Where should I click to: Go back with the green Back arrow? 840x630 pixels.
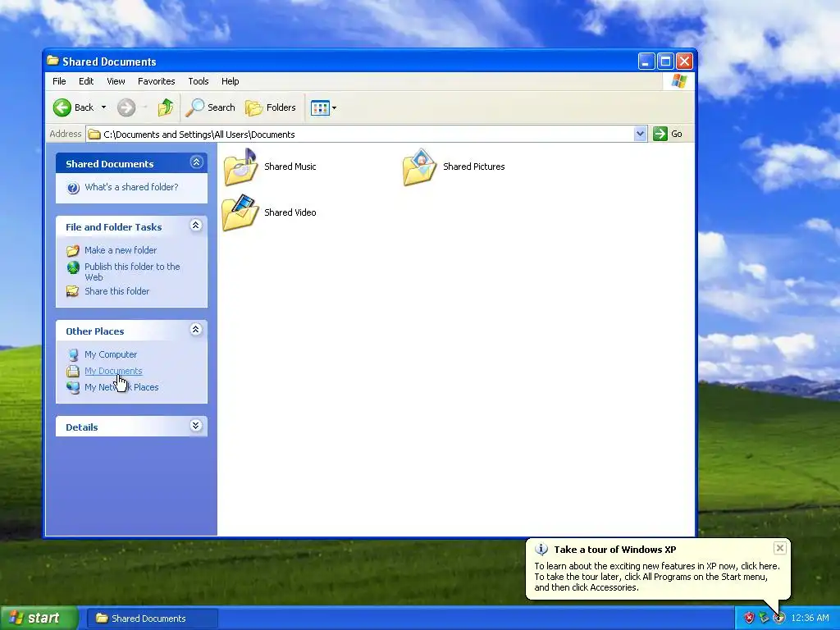pyautogui.click(x=62, y=107)
